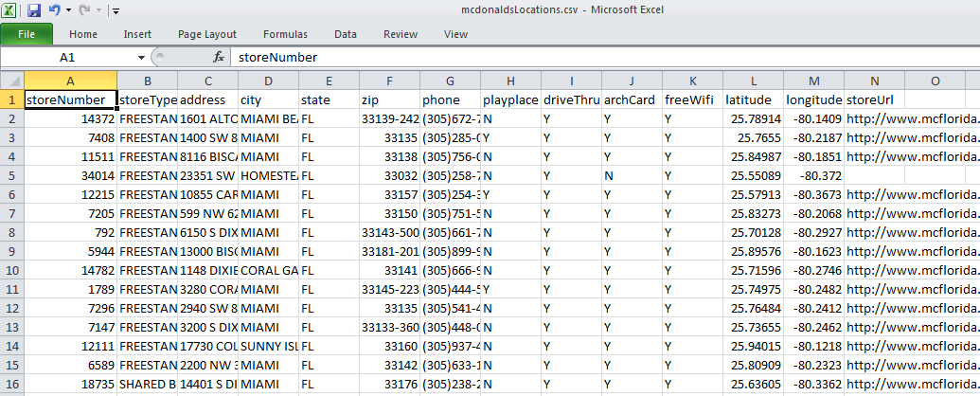This screenshot has height=396, width=980.
Task: Click store number cell 34014
Action: (70, 174)
